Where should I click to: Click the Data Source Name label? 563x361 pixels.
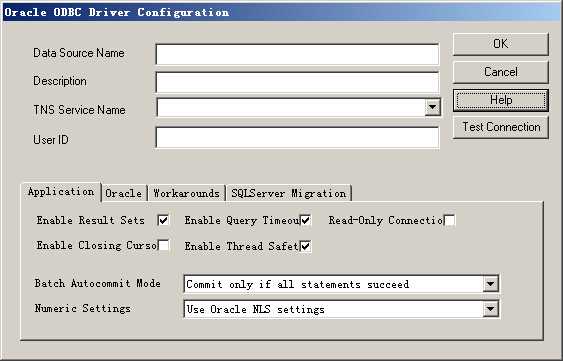pos(79,53)
